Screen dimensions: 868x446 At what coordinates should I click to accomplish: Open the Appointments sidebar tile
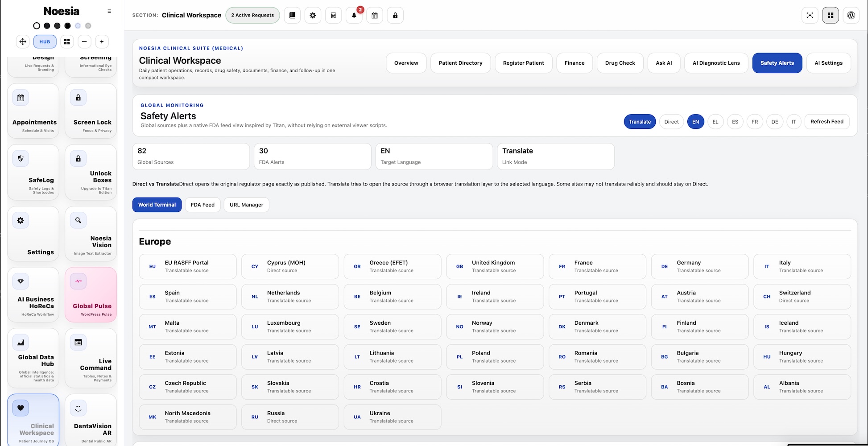coord(33,111)
